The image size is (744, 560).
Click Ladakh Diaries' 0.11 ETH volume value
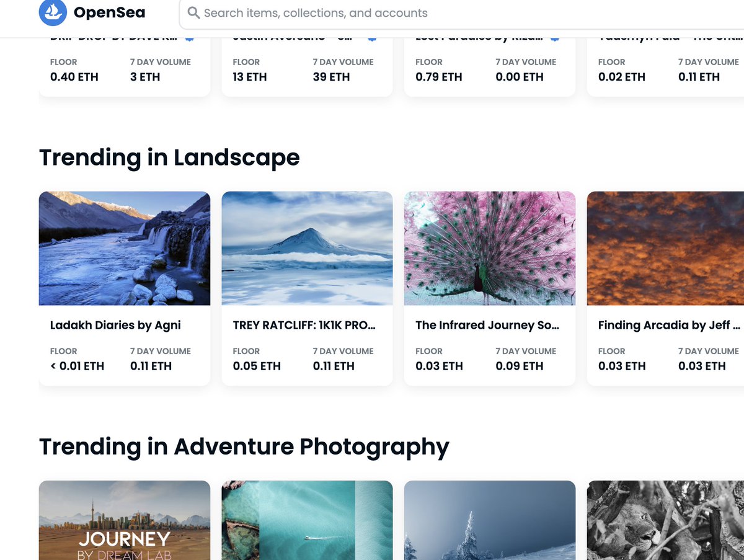[x=151, y=366]
